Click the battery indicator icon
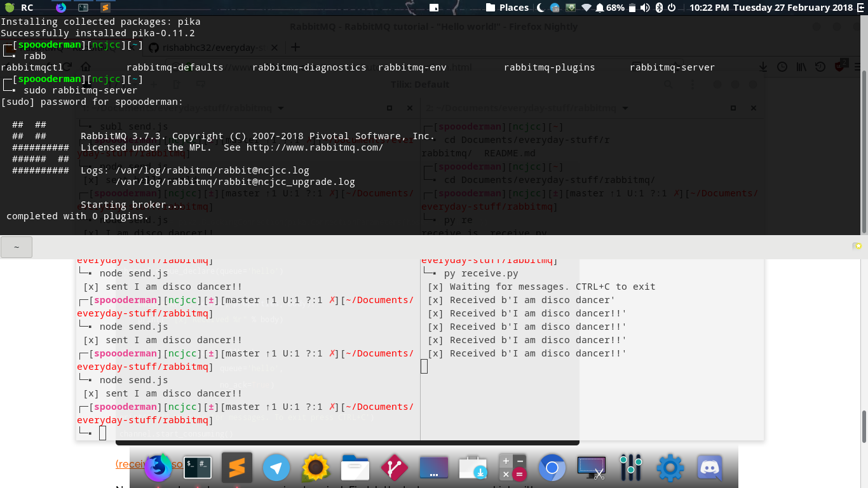This screenshot has width=868, height=488. 632,8
